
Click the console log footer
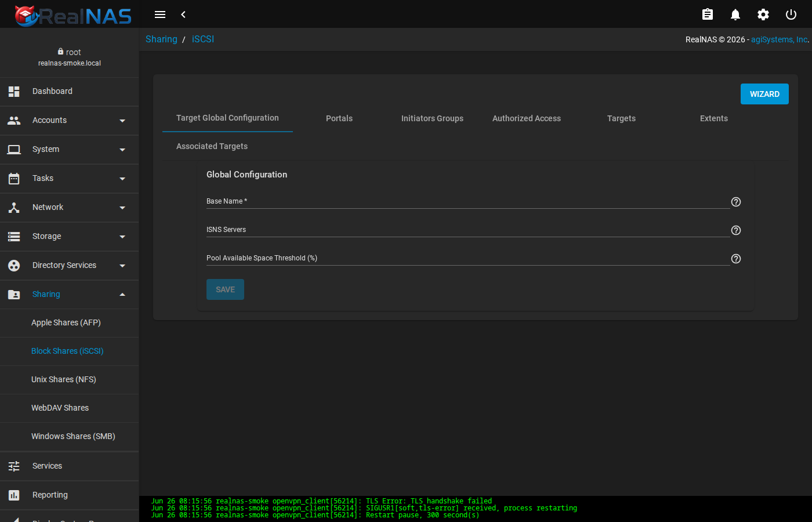coord(476,509)
